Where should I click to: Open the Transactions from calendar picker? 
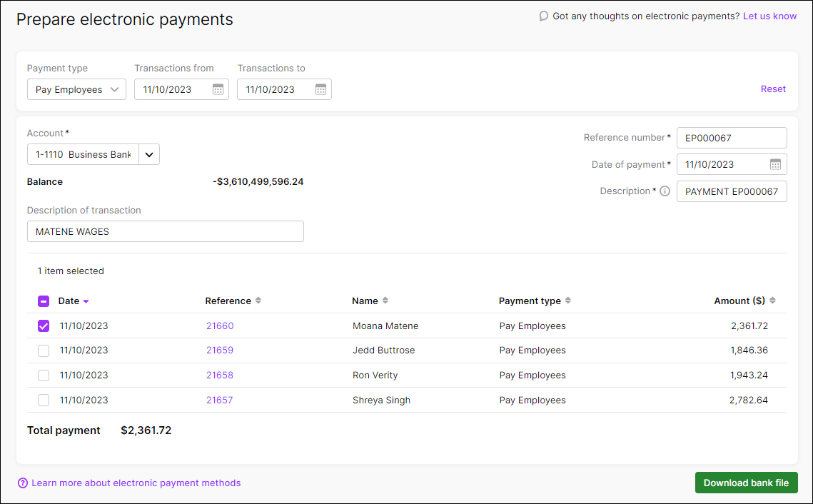pos(218,89)
